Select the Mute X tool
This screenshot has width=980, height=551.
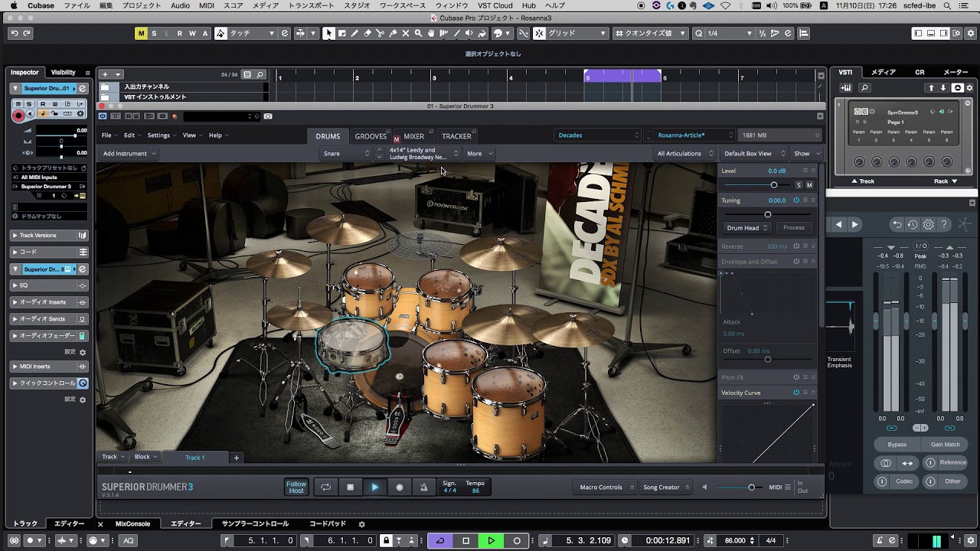coord(406,33)
